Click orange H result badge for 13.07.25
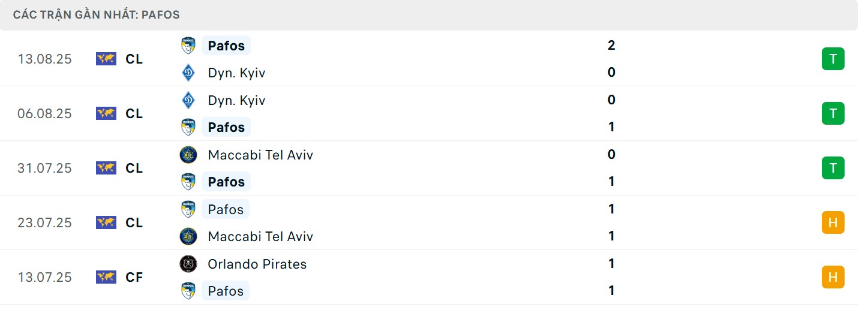The image size is (868, 319). coord(833,277)
